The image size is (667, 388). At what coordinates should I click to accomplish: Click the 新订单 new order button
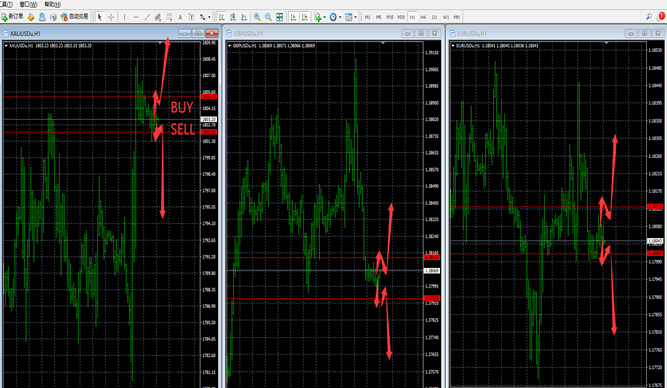12,17
